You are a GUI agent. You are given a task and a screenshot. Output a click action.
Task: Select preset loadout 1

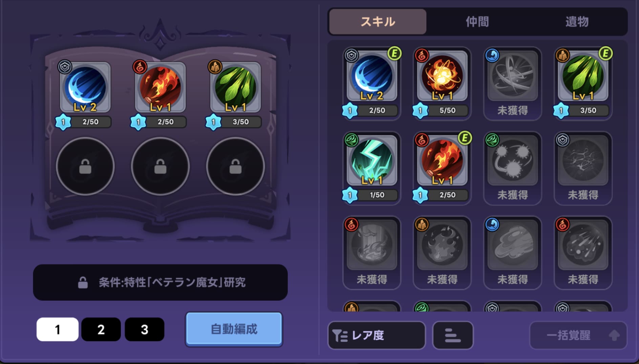pos(58,329)
